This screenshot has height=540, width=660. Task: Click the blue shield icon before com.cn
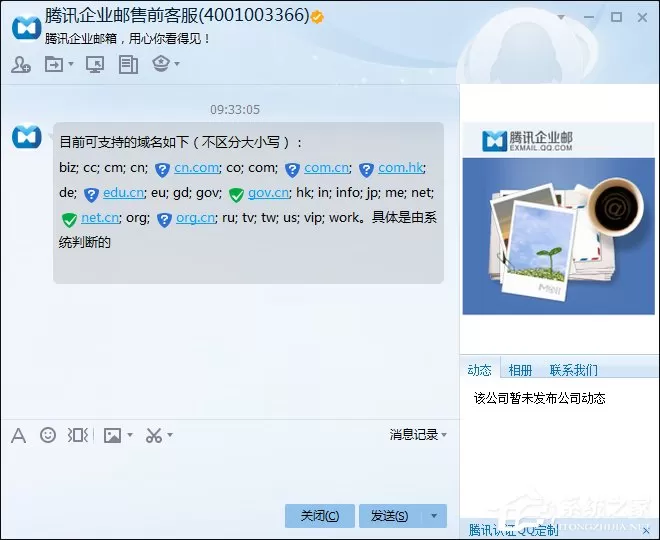[292, 170]
